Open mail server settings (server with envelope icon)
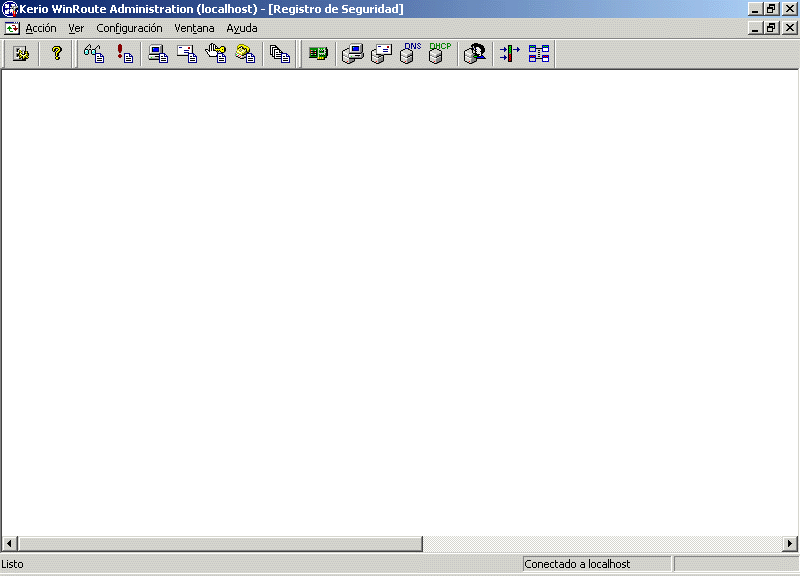The height and width of the screenshot is (576, 800). (381, 54)
